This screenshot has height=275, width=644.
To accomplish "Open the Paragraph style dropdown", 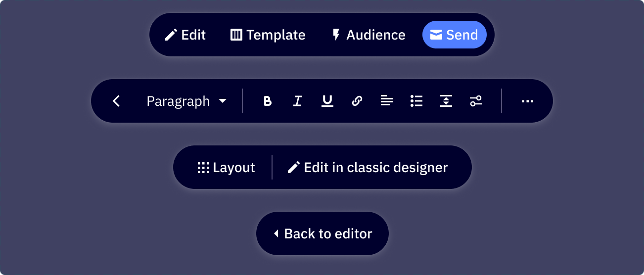I will click(x=186, y=101).
